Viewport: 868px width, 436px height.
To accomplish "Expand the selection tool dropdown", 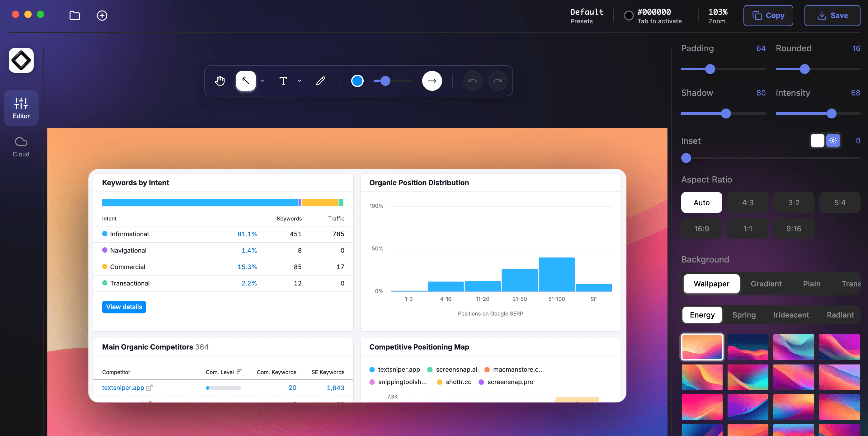I will [x=262, y=81].
